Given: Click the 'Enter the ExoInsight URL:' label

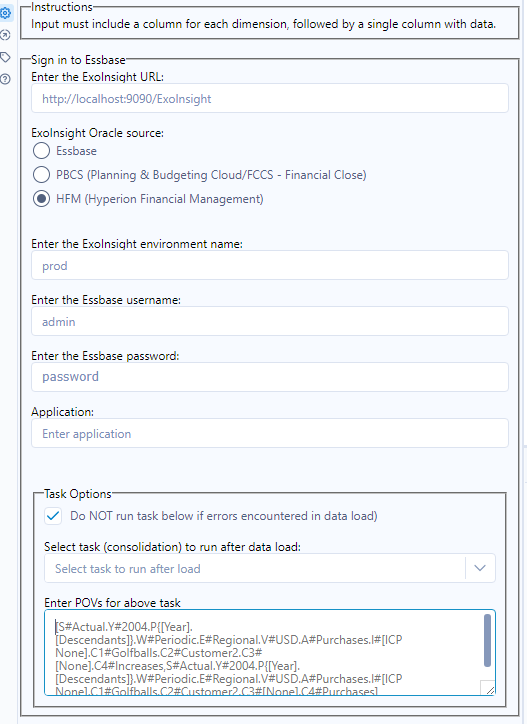Looking at the screenshot, I should pos(97,77).
